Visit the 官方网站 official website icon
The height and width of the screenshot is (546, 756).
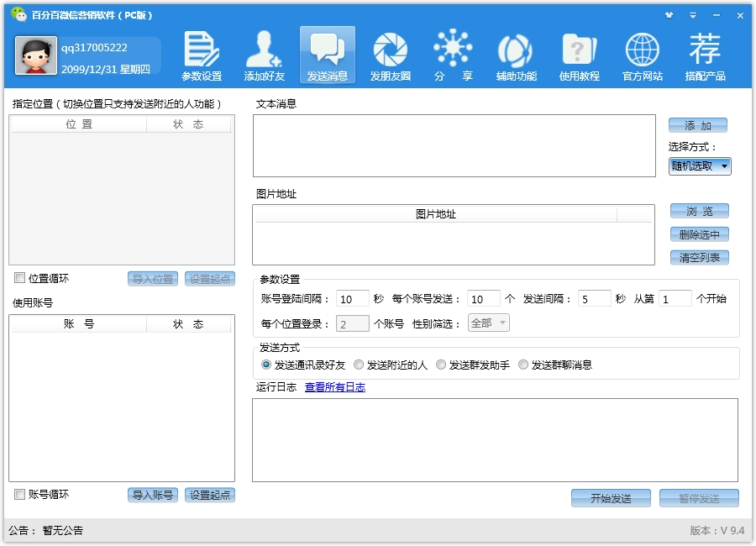(x=642, y=55)
